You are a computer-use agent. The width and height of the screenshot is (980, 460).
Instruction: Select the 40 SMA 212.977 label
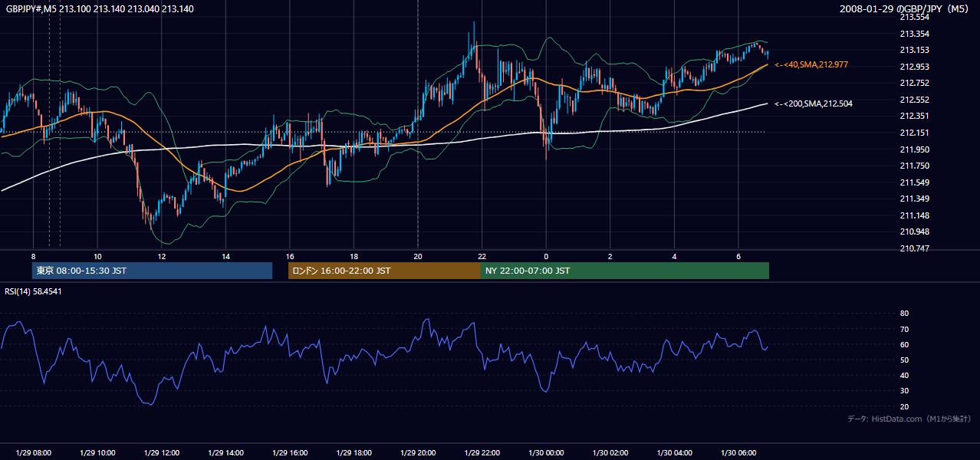(811, 64)
